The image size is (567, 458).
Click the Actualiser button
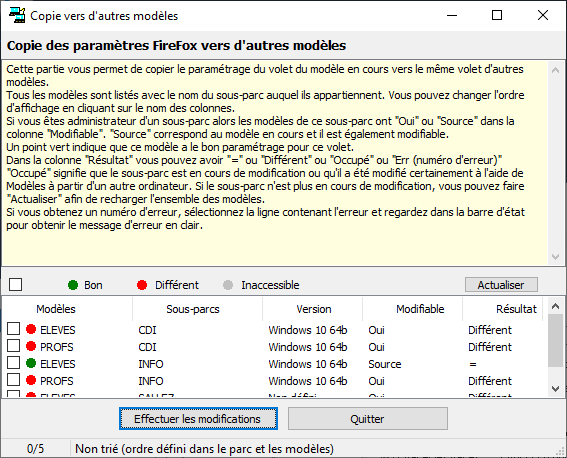pyautogui.click(x=501, y=285)
